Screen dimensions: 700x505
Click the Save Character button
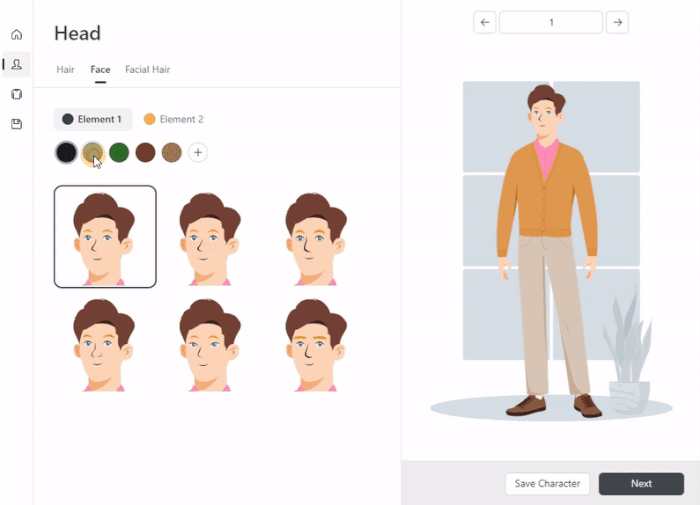coord(547,484)
